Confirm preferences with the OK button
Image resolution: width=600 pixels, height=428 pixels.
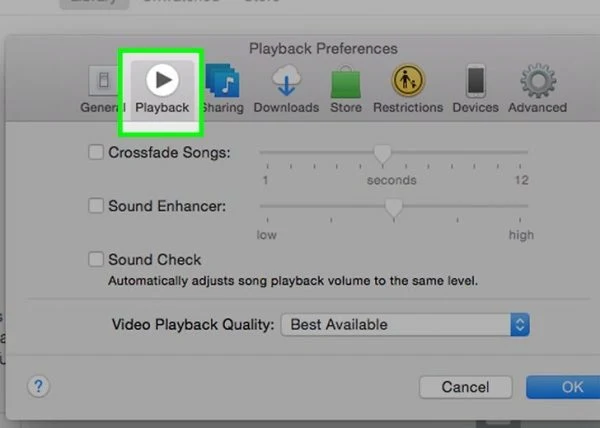tap(563, 387)
